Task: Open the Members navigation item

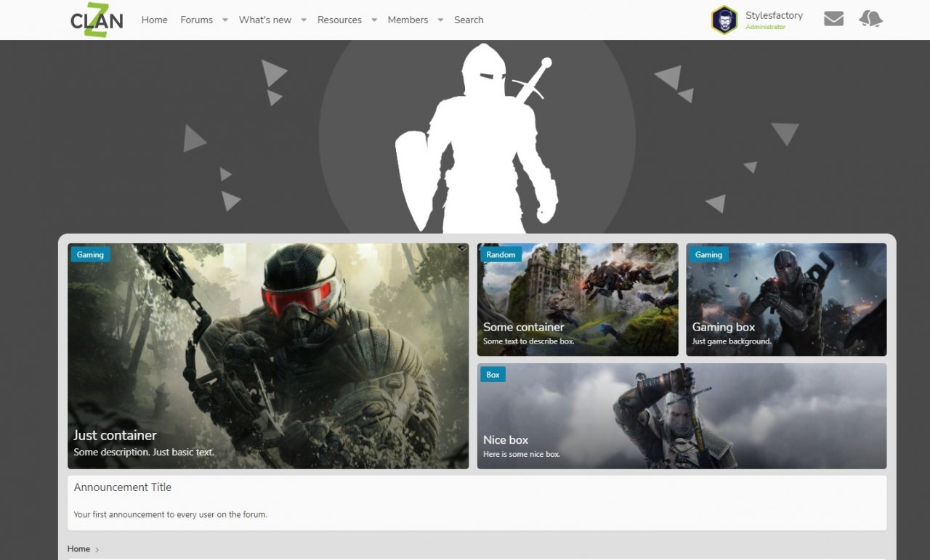Action: point(408,20)
